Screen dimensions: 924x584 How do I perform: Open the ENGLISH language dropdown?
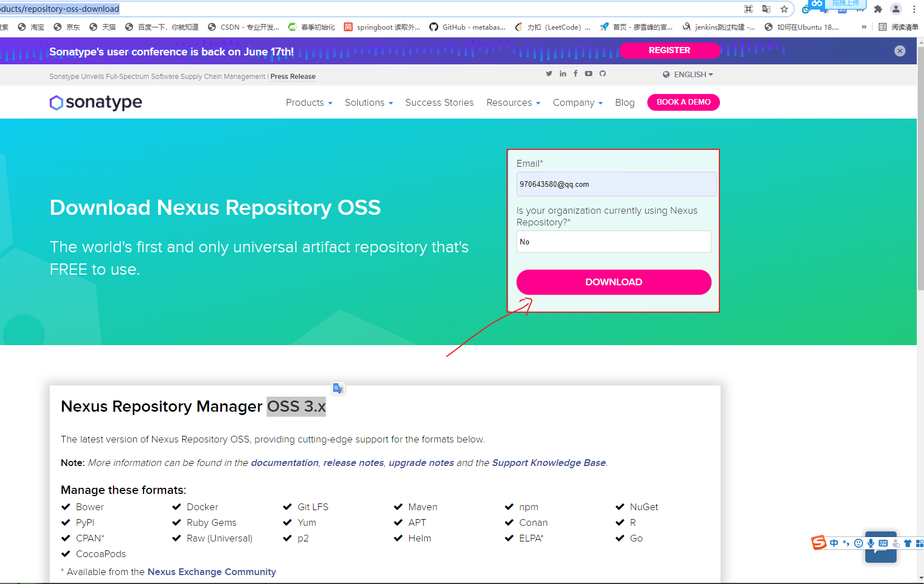tap(688, 74)
